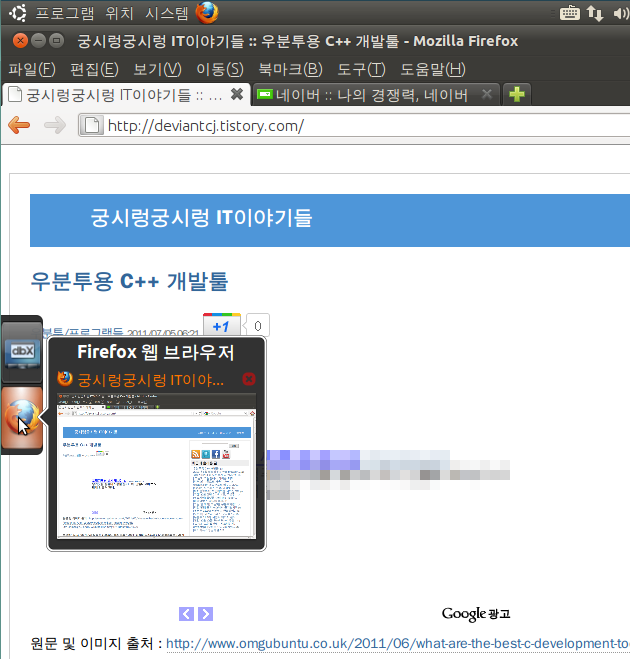Viewport: 630px width, 659px height.
Task: Close the 궁시렁궁시렁 IT이야기들 tab
Action: point(237,94)
